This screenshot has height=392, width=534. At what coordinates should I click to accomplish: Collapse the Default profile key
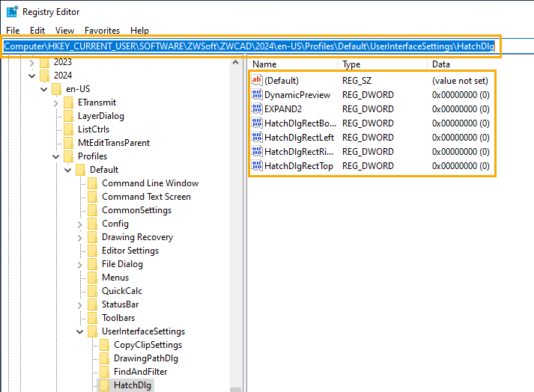[x=67, y=170]
